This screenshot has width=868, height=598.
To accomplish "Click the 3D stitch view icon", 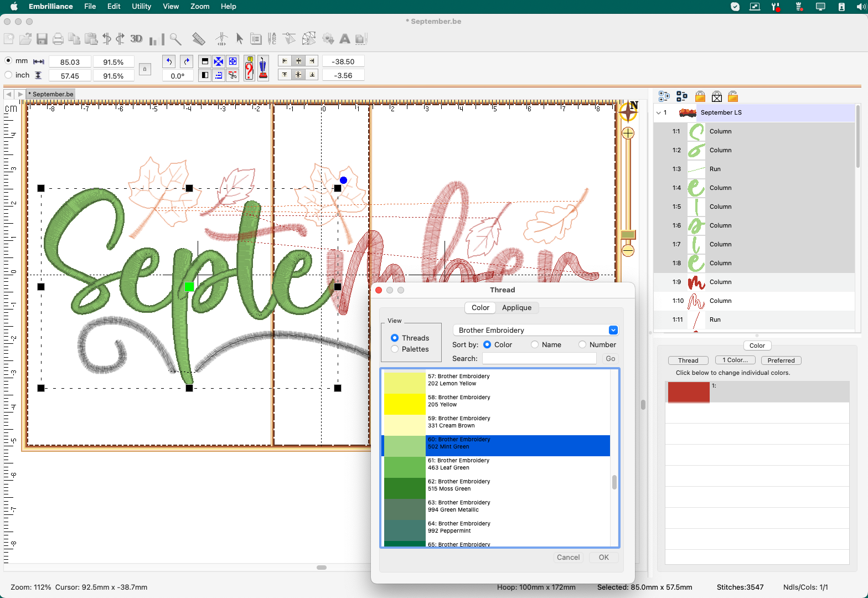I will (136, 39).
